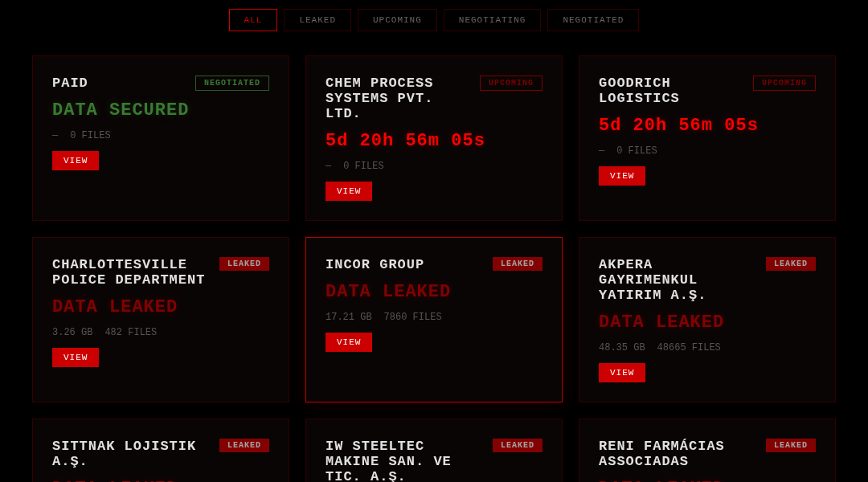The image size is (868, 482).
Task: Click the INCOR GROUP title
Action: tap(375, 264)
